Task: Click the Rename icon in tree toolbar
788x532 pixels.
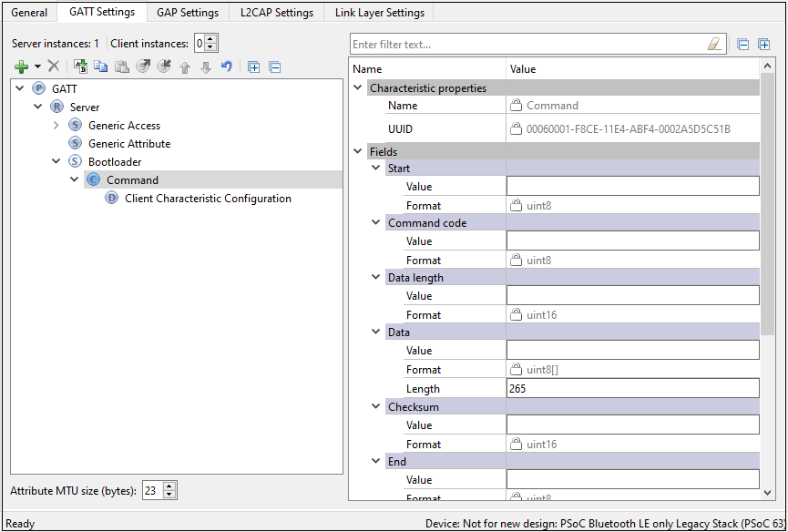Action: tap(80, 66)
